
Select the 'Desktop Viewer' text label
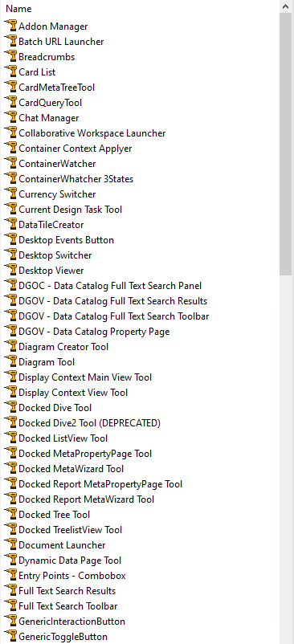click(x=51, y=271)
